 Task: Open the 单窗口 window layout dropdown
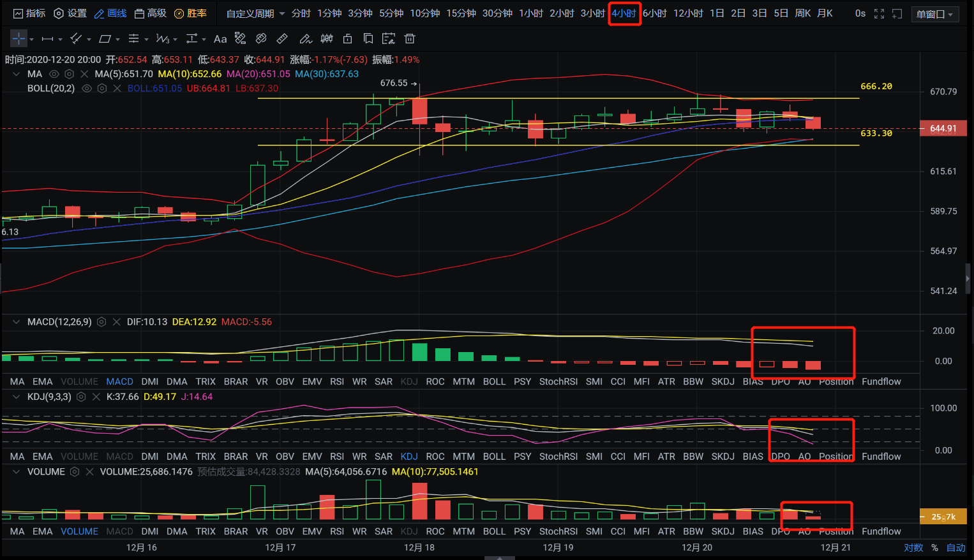935,14
